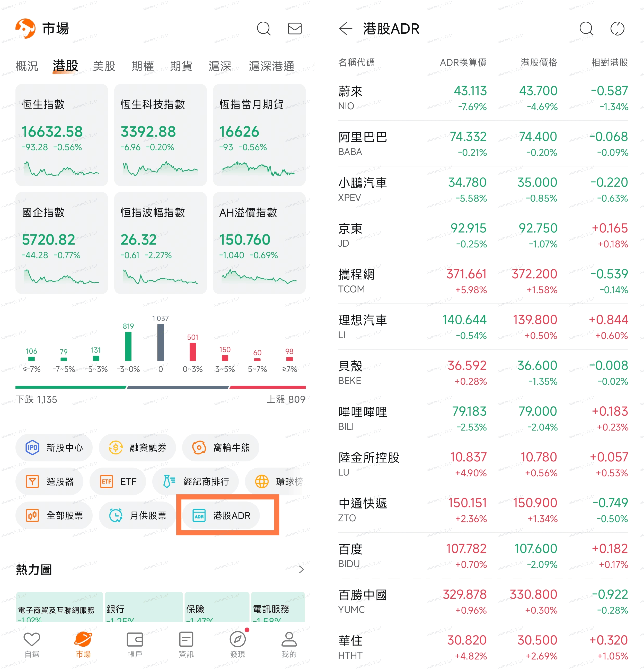Image resolution: width=644 pixels, height=670 pixels.
Task: Open 陸金所控股 LU row
Action: (x=483, y=464)
